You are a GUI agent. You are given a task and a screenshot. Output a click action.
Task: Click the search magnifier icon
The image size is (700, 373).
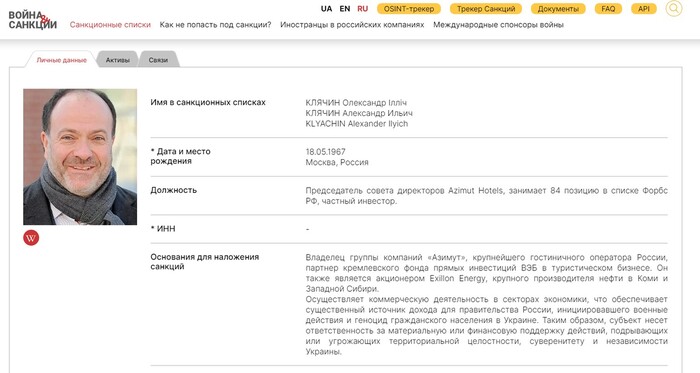pos(674,8)
